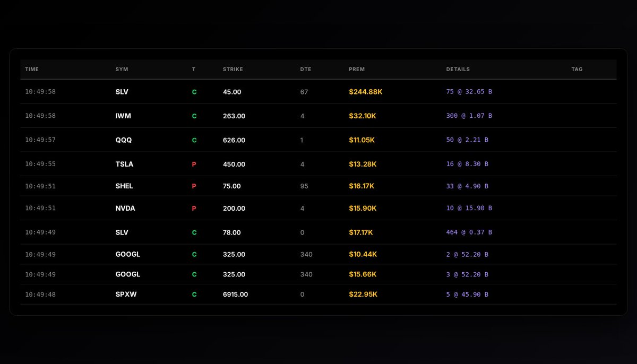Click the 10:49:55 timestamp

click(x=40, y=164)
